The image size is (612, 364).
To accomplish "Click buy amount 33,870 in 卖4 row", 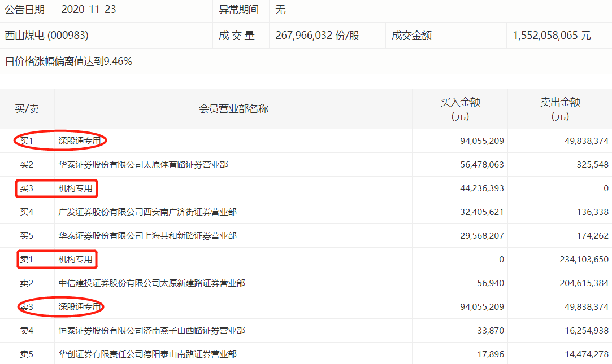I will (x=491, y=331).
